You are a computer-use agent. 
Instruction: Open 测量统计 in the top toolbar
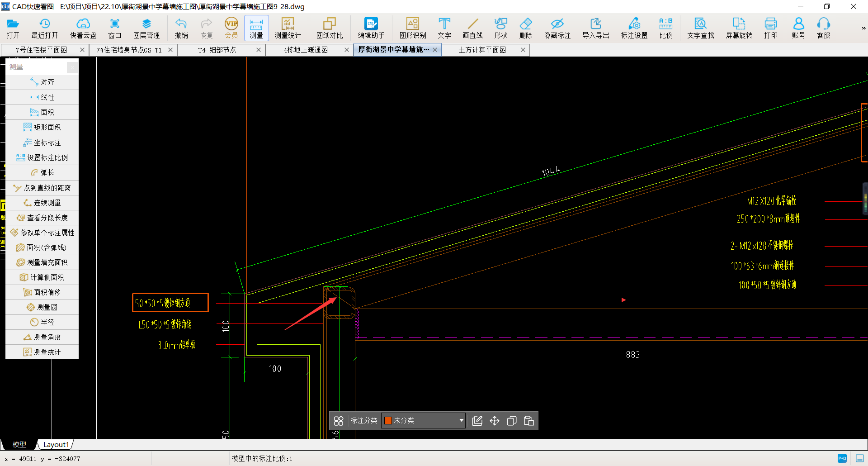[x=288, y=28]
